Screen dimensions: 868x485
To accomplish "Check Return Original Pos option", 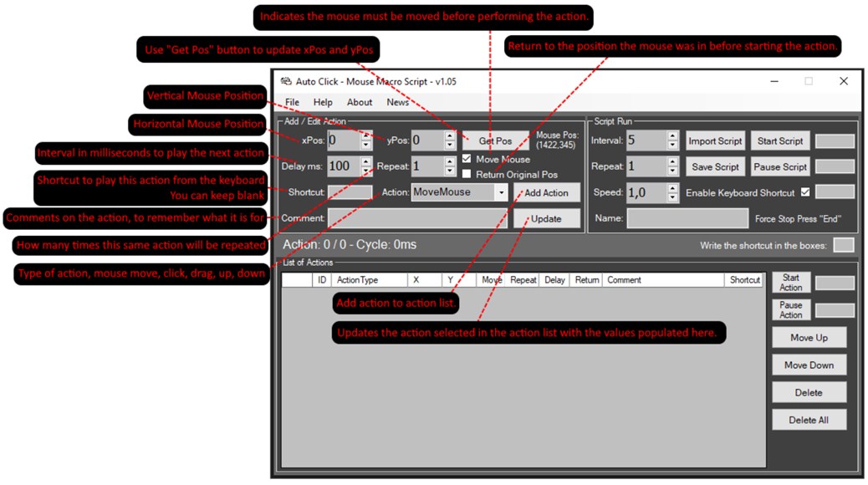I will [x=466, y=173].
